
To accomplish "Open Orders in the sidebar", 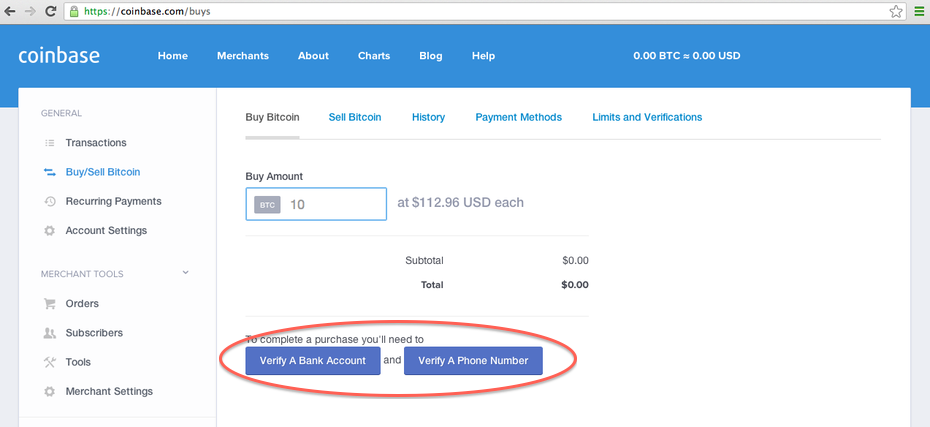I will click(82, 304).
